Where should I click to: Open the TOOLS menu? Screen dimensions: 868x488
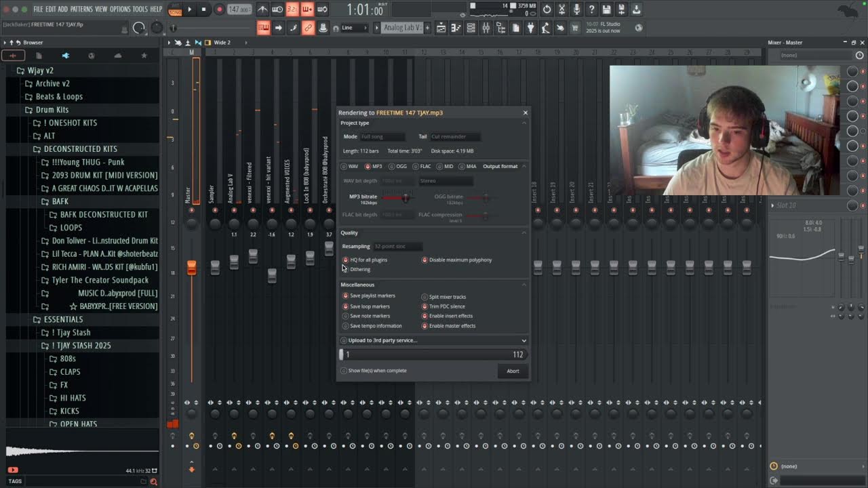click(x=140, y=9)
